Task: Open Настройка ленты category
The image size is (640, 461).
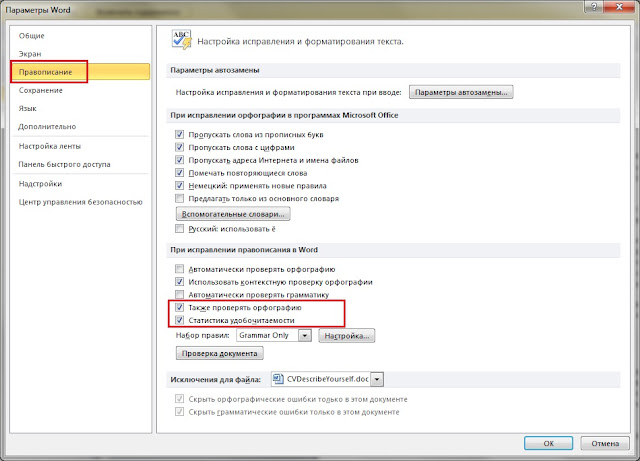Action: (50, 146)
